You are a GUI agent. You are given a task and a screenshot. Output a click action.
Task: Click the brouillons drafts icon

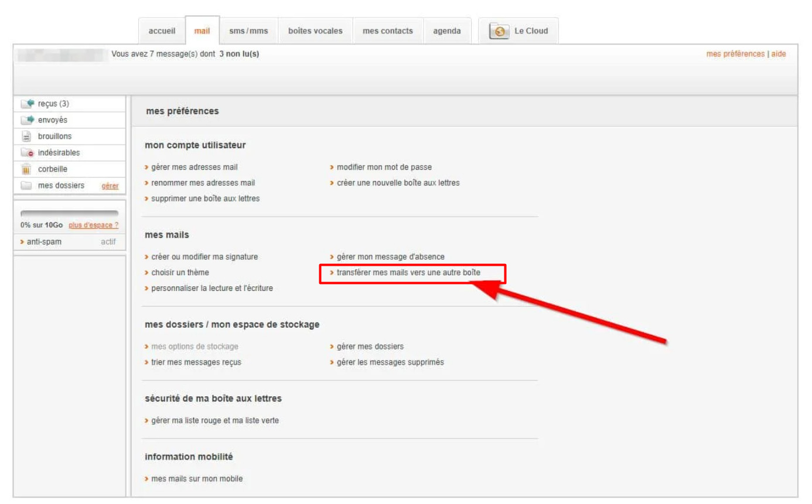click(x=26, y=136)
